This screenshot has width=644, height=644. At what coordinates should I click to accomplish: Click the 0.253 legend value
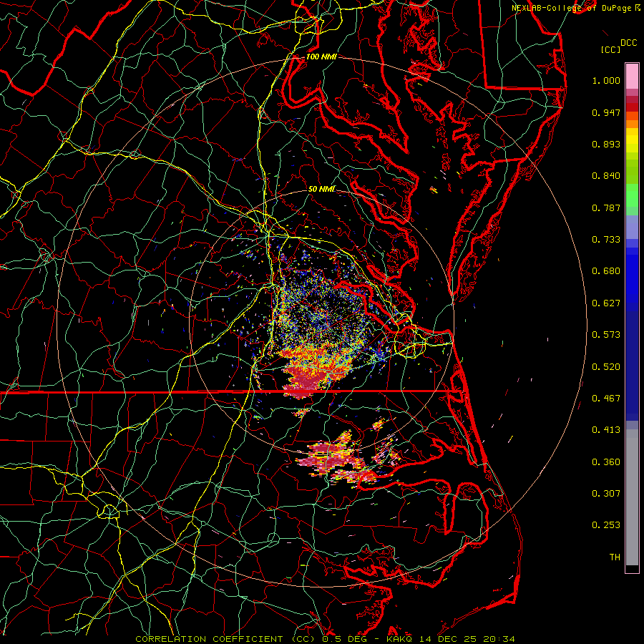click(606, 525)
